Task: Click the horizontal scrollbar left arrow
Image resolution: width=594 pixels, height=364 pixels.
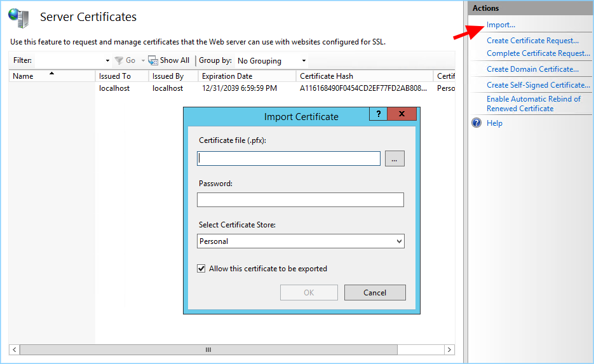Action: click(x=15, y=349)
